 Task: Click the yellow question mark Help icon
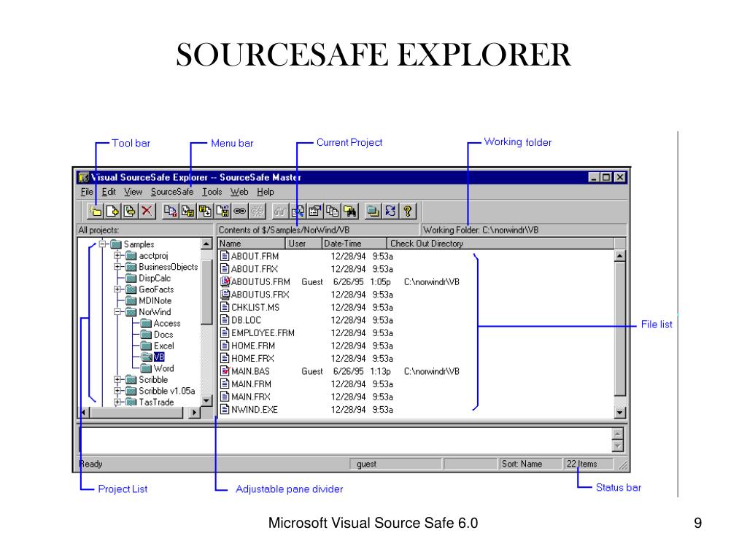408,211
